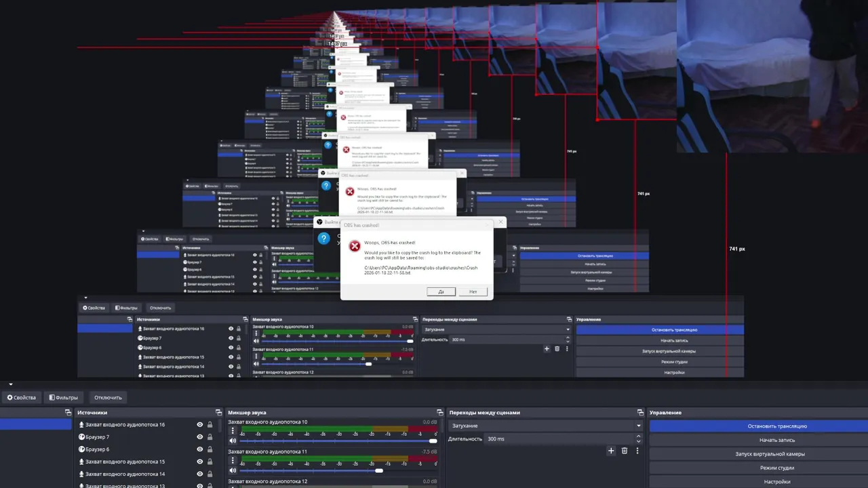Float the main window's Микшер звука dock

(439, 413)
